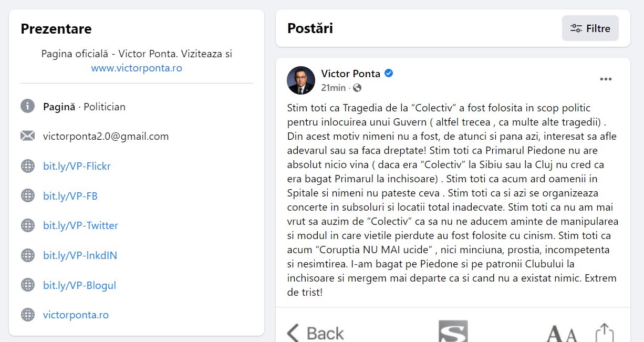The image size is (644, 342).
Task: Tap the AA text size icon
Action: tap(562, 334)
